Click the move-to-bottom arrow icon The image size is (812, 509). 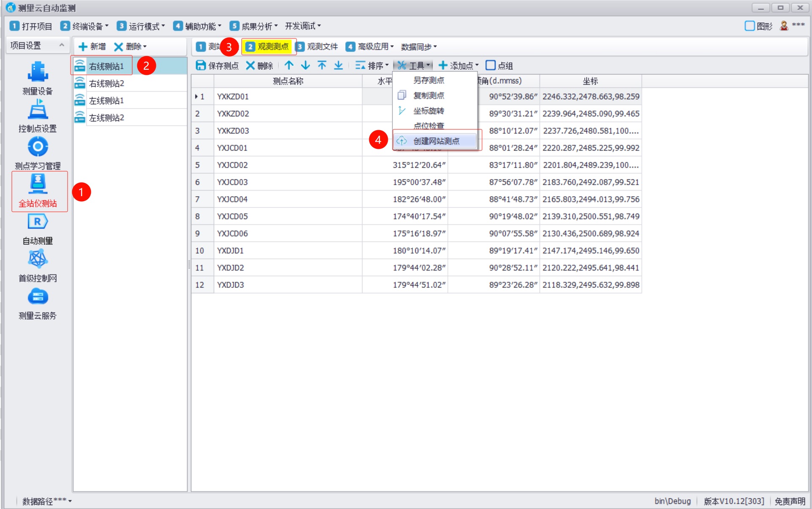[338, 66]
